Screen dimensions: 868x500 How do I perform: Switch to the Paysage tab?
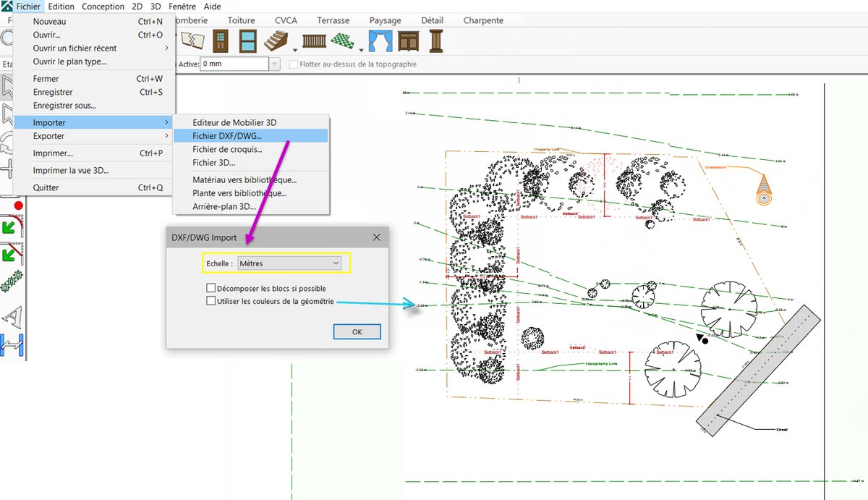386,20
